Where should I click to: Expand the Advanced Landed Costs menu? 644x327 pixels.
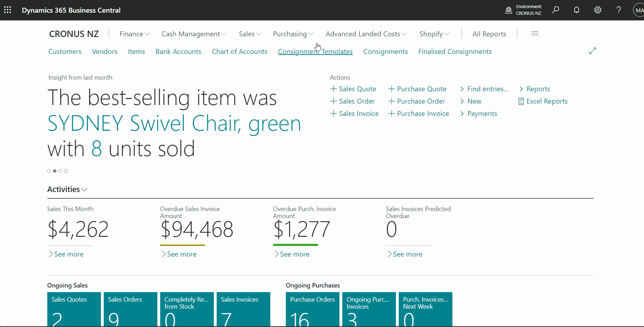[x=366, y=34]
